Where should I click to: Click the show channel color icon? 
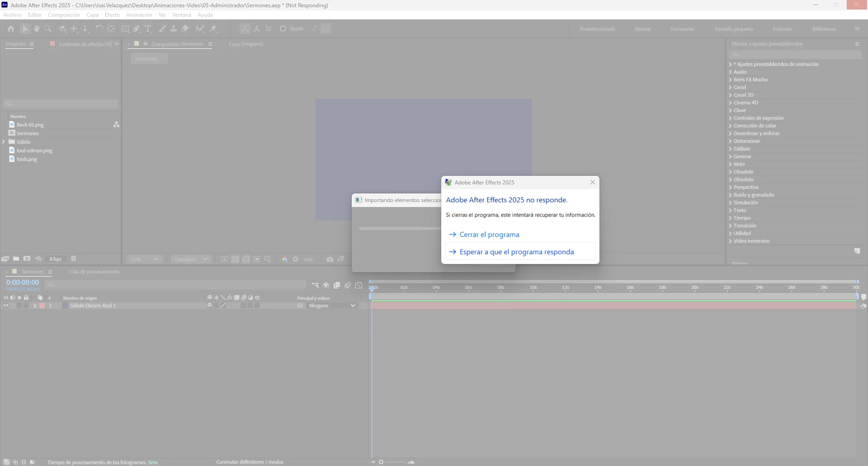coord(285,259)
